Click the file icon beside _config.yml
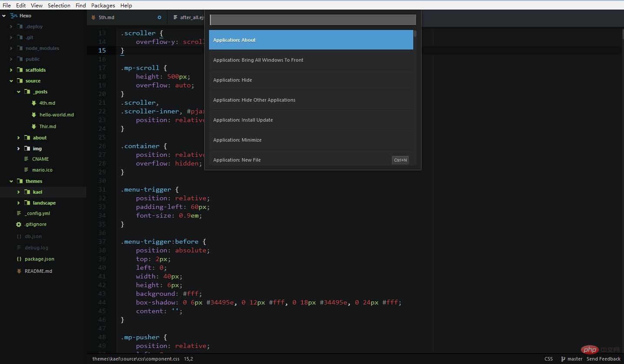The width and height of the screenshot is (624, 364). tap(19, 213)
